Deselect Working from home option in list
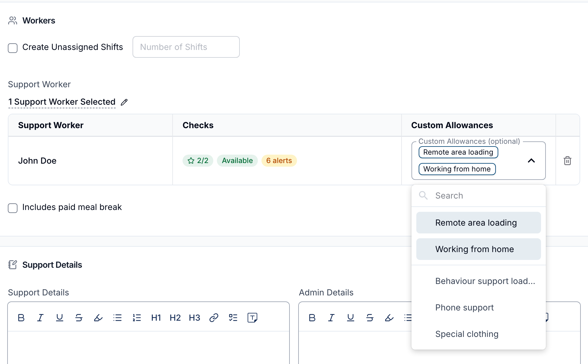 click(478, 249)
